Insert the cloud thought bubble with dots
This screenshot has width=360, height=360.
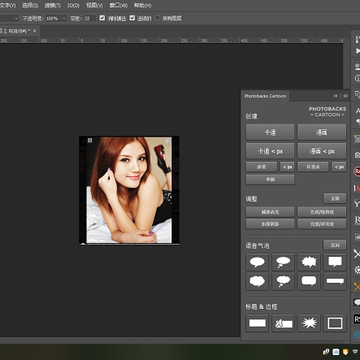click(283, 281)
